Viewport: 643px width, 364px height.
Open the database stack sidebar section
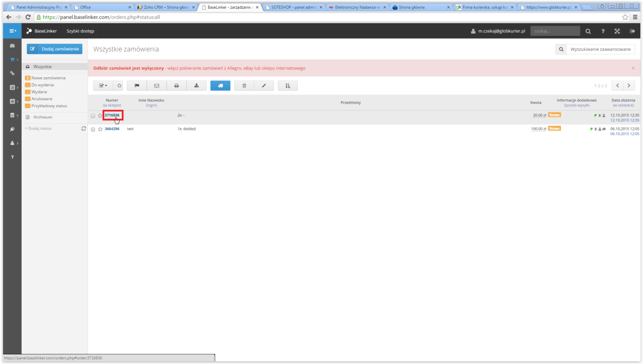(x=12, y=116)
